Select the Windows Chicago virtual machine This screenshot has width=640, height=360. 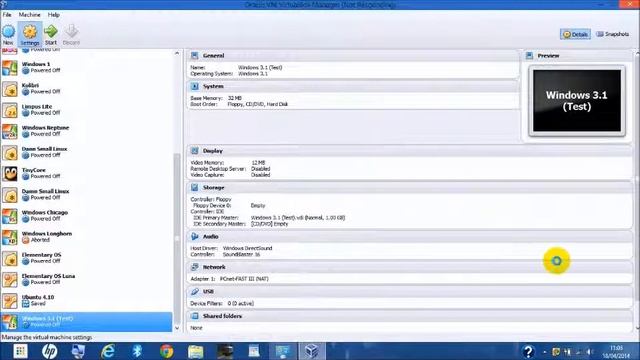(87, 216)
